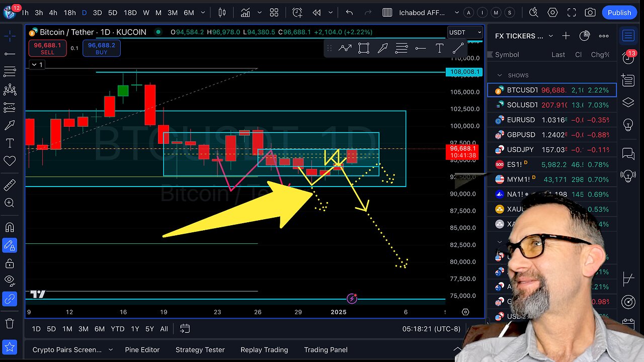Toggle the drawings sync link button

[10, 299]
